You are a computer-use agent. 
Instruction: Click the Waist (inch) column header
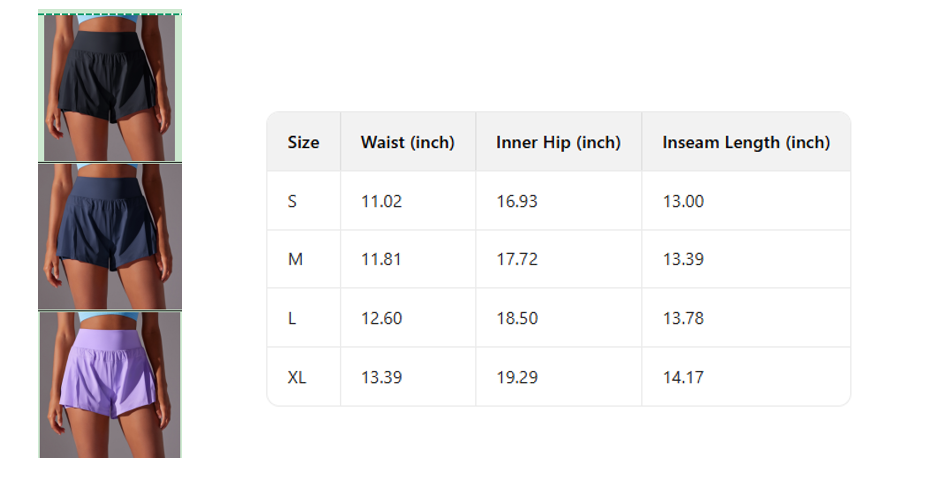[407, 142]
